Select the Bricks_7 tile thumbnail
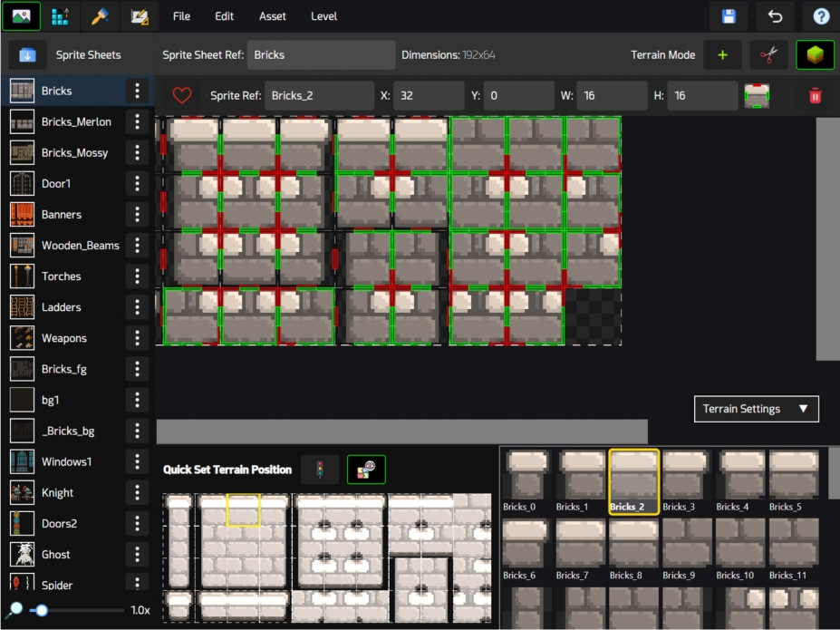840x630 pixels. point(580,546)
